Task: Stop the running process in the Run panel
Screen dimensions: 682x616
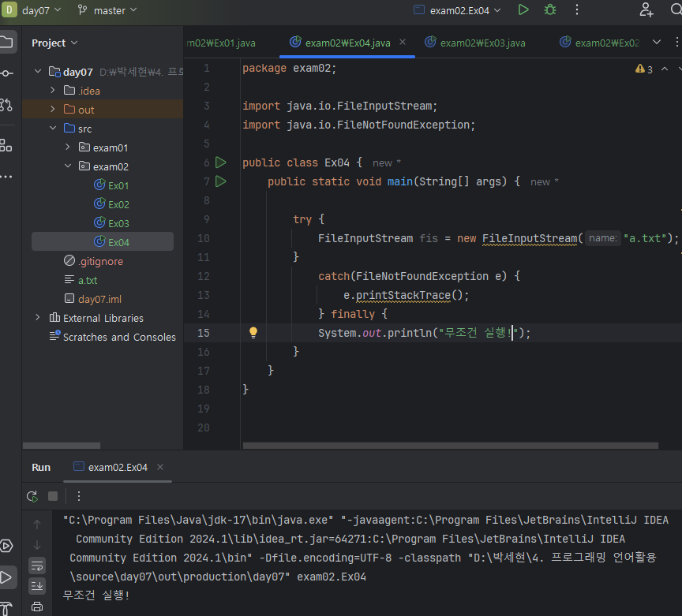Action: [53, 496]
